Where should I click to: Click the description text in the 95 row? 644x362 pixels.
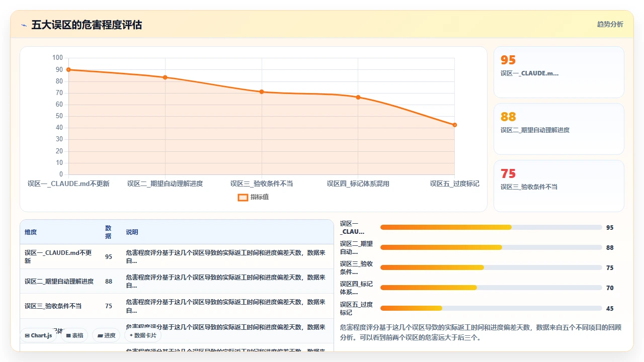pos(225,256)
